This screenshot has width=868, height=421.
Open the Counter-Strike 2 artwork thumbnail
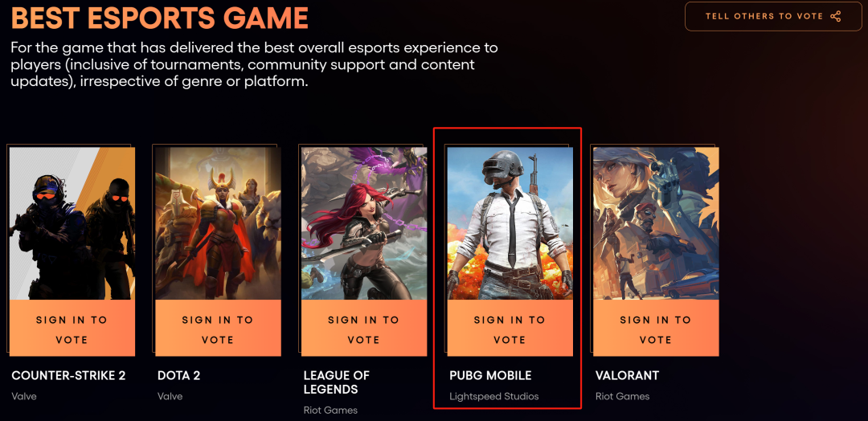72,223
